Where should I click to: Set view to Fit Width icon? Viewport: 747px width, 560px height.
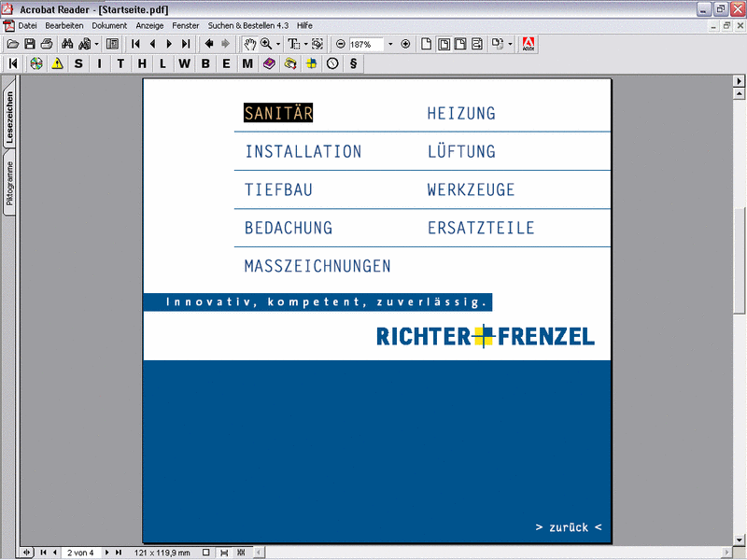(460, 44)
